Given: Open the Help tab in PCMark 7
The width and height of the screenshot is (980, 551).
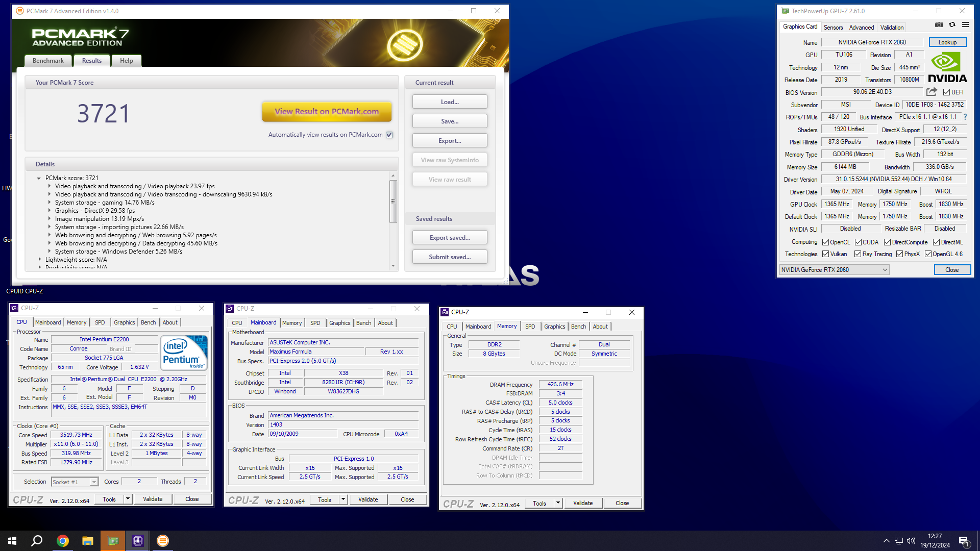Looking at the screenshot, I should 126,61.
